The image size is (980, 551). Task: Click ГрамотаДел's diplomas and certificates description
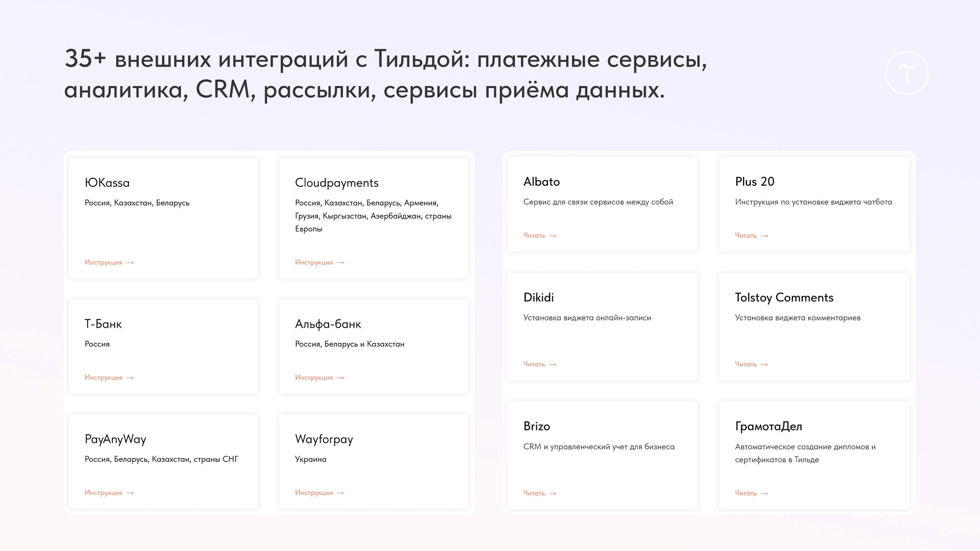point(805,453)
